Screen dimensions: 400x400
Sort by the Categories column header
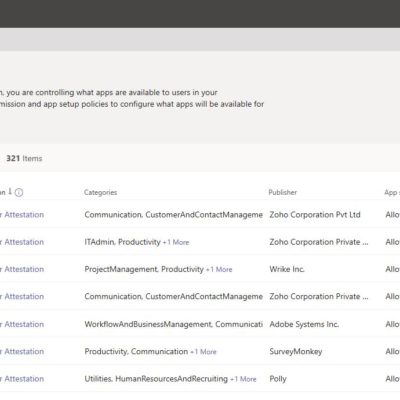(x=100, y=192)
